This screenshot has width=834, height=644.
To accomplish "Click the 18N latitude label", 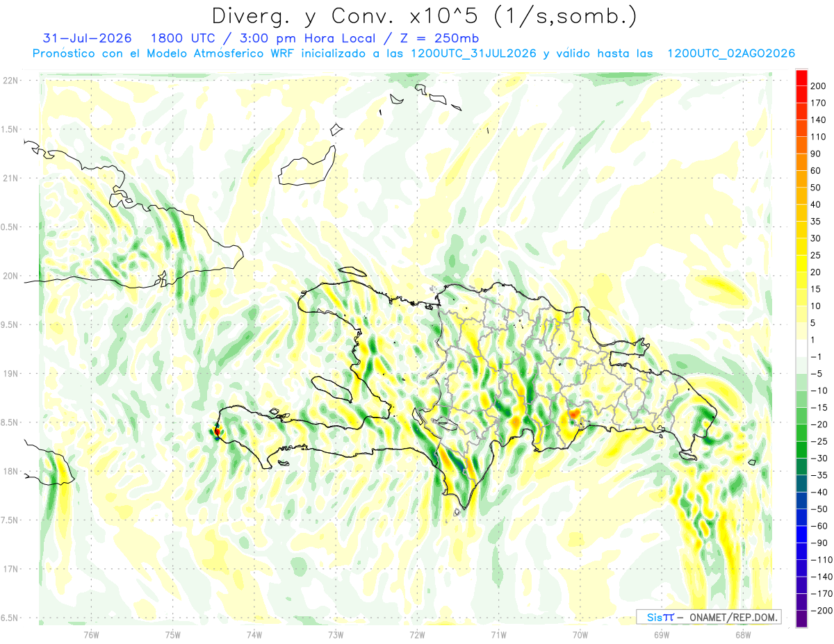I will click(x=10, y=471).
